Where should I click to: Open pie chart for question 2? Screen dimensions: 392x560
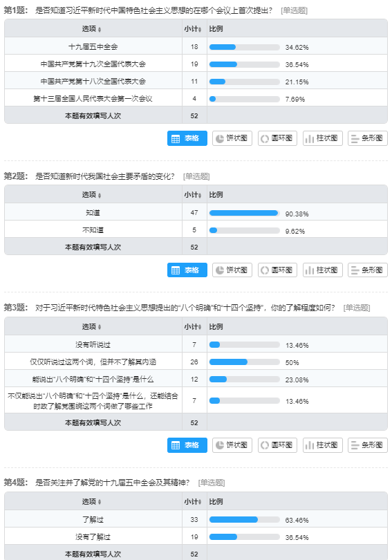[232, 270]
